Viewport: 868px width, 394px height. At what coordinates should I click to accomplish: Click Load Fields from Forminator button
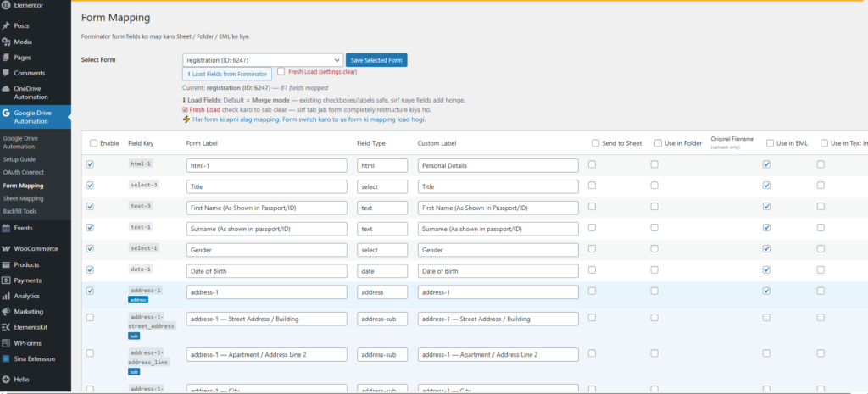(227, 74)
